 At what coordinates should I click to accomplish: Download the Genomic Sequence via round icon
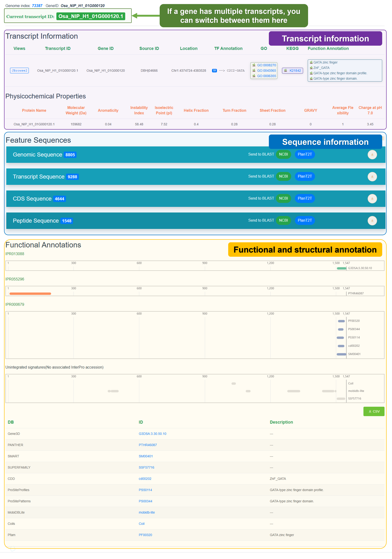pyautogui.click(x=372, y=155)
